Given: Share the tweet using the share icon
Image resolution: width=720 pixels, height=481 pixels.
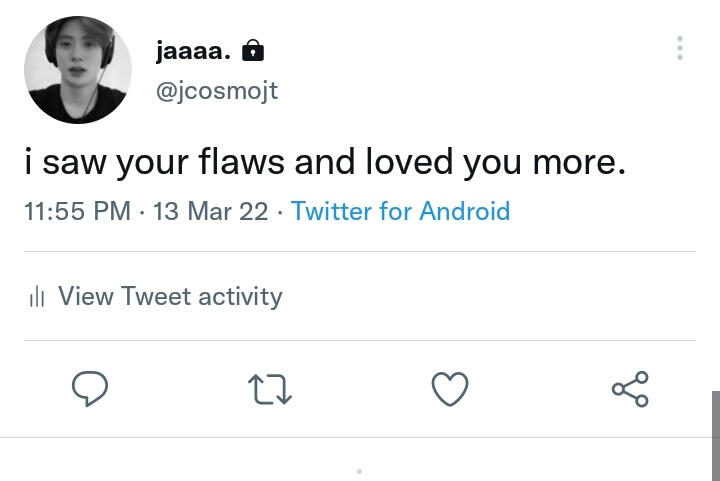Looking at the screenshot, I should [x=630, y=389].
